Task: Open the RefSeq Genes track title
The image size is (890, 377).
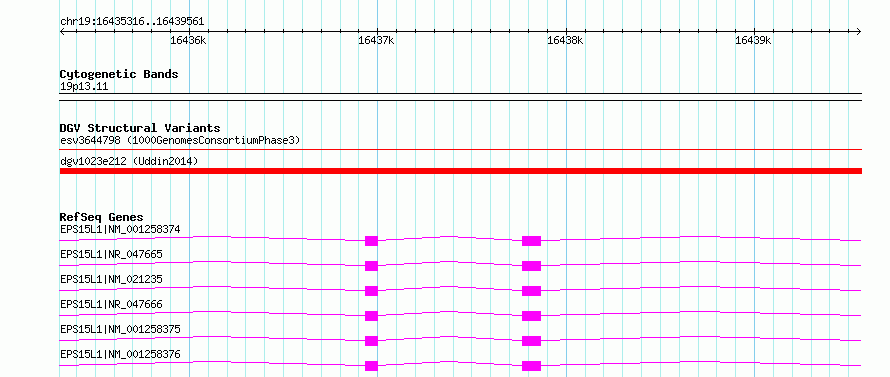Action: click(102, 217)
